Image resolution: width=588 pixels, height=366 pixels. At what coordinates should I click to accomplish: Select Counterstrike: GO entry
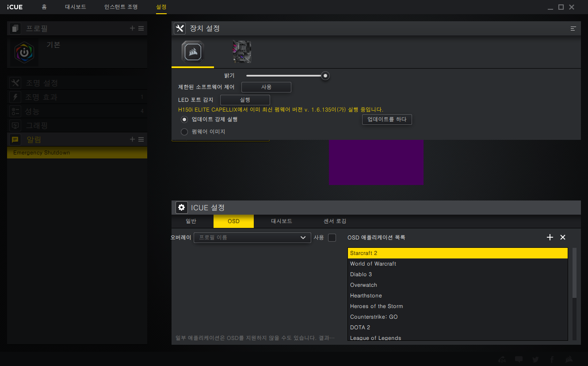[x=458, y=317]
